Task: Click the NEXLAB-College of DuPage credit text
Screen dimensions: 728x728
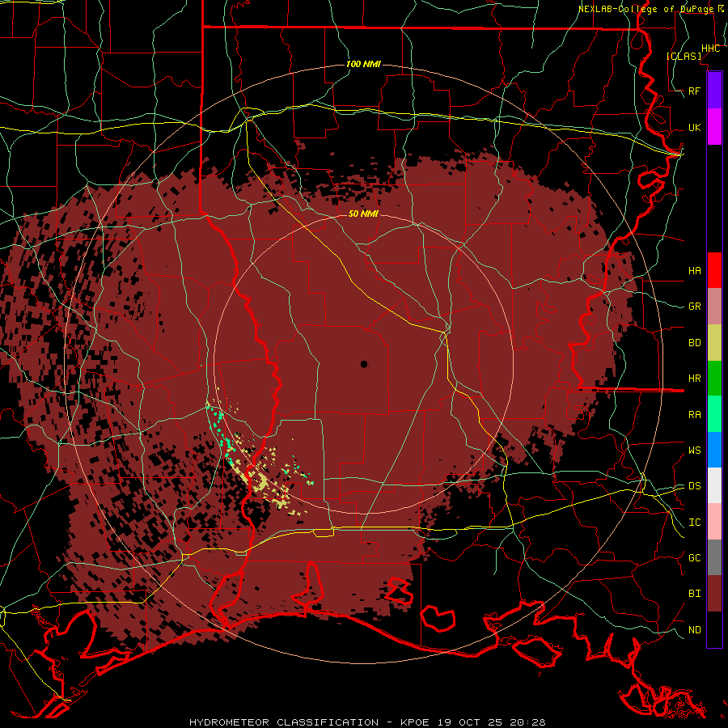Action: (x=645, y=9)
